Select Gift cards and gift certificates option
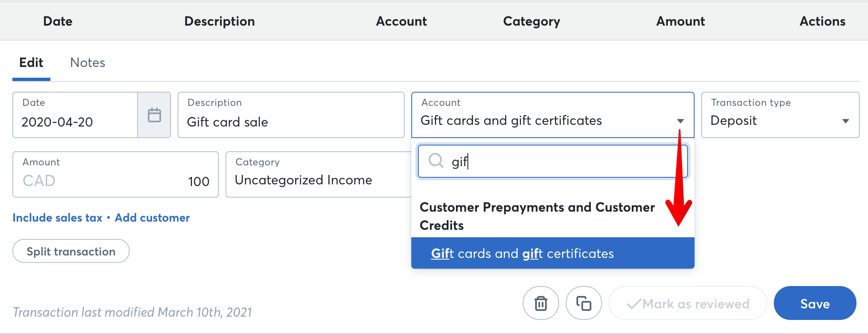868x334 pixels. click(x=522, y=253)
